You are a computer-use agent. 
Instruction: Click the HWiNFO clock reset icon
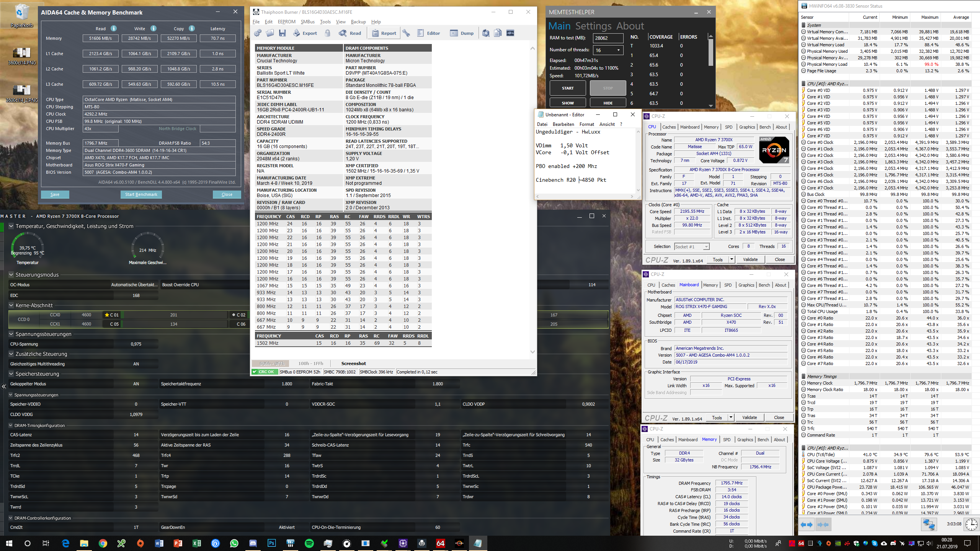click(x=971, y=524)
